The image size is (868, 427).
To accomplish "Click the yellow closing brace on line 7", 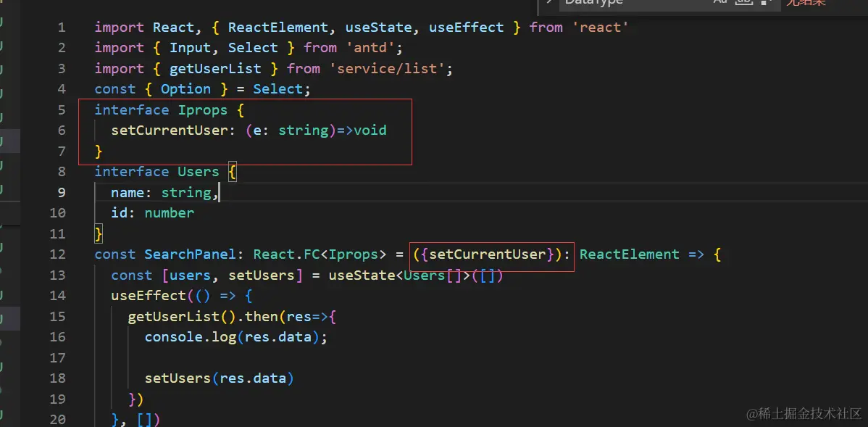I will click(x=99, y=152).
